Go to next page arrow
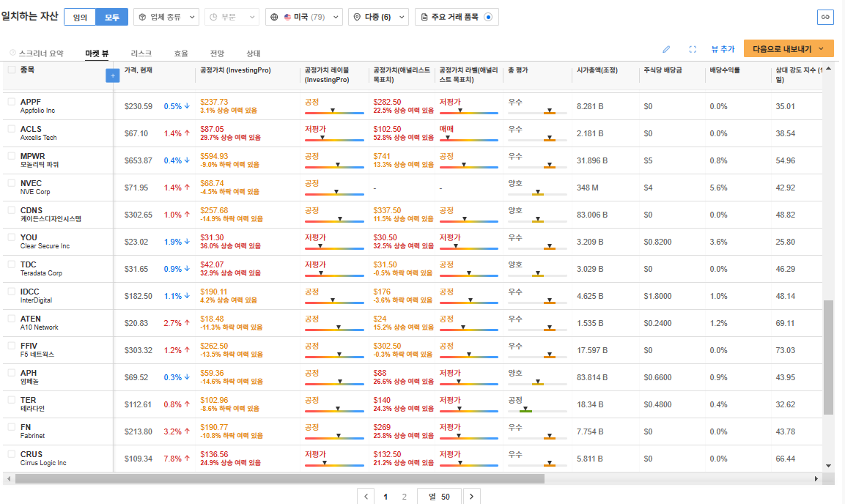The height and width of the screenshot is (504, 845). 471,497
